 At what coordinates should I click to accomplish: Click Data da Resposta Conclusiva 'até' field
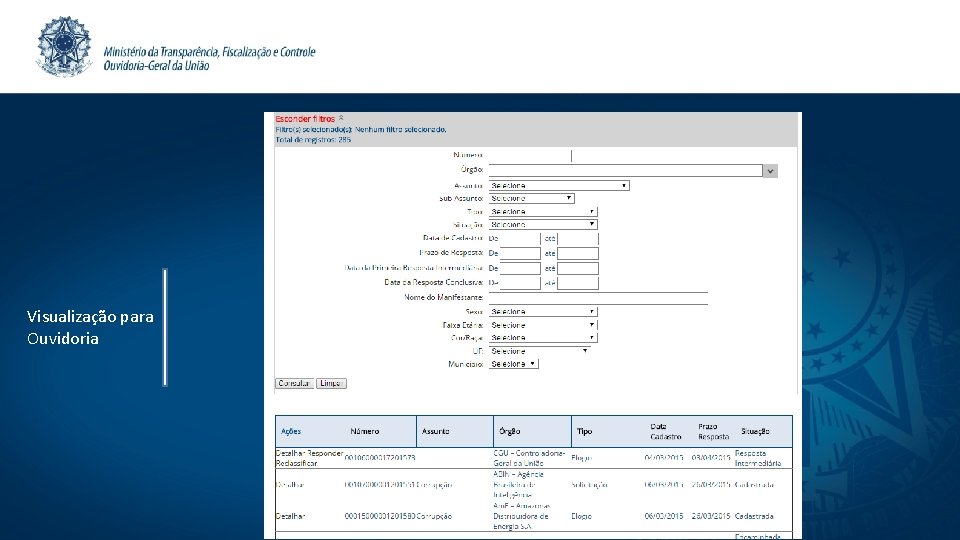click(578, 283)
